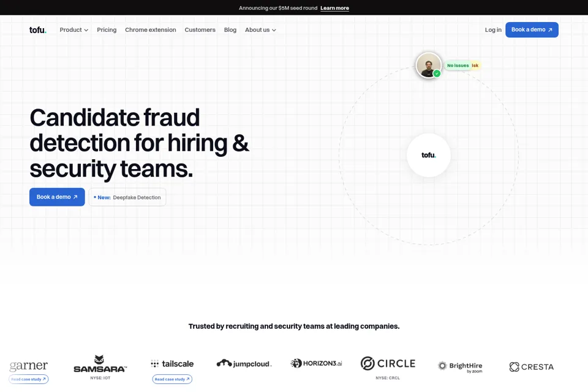
Task: Expand the Product dropdown menu
Action: coord(74,30)
